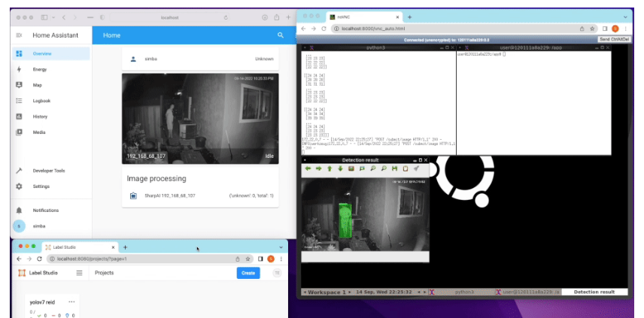Open yolov7 reid project options menu
Viewport: 644px width, 318px height.
pos(72,302)
